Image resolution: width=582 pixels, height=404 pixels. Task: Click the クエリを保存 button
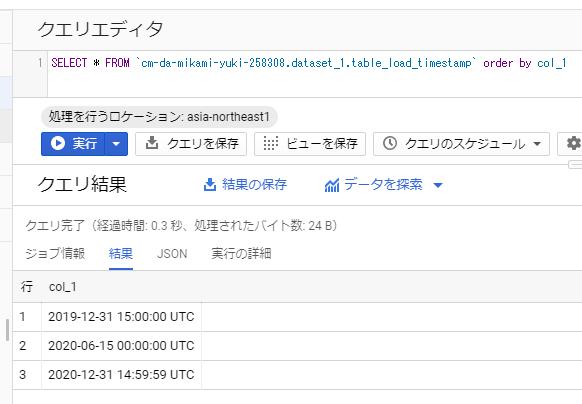pos(191,144)
